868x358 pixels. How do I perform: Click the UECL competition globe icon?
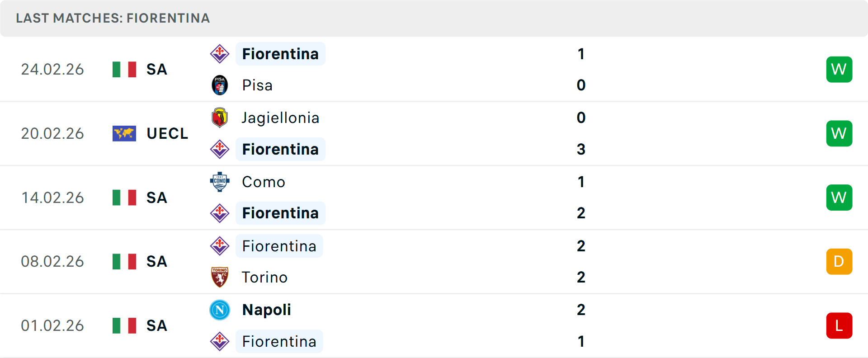[124, 133]
